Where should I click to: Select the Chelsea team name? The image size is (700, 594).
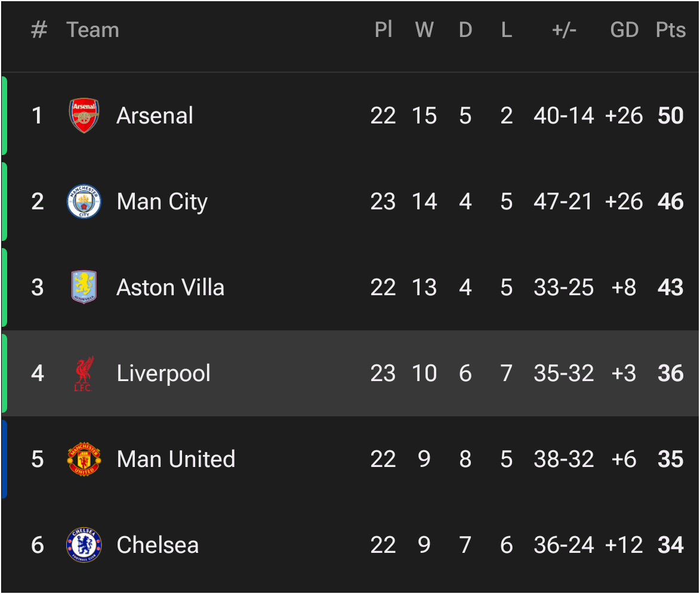(158, 545)
